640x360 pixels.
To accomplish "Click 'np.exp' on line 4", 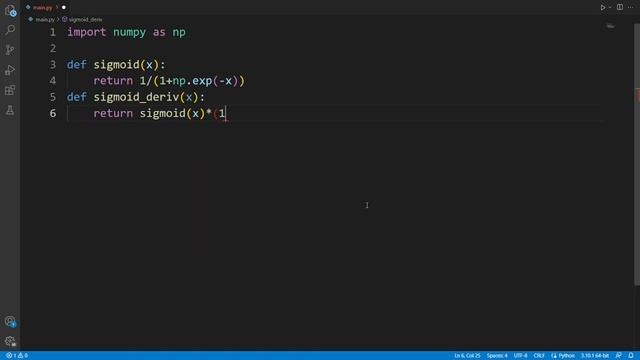I will pyautogui.click(x=192, y=81).
